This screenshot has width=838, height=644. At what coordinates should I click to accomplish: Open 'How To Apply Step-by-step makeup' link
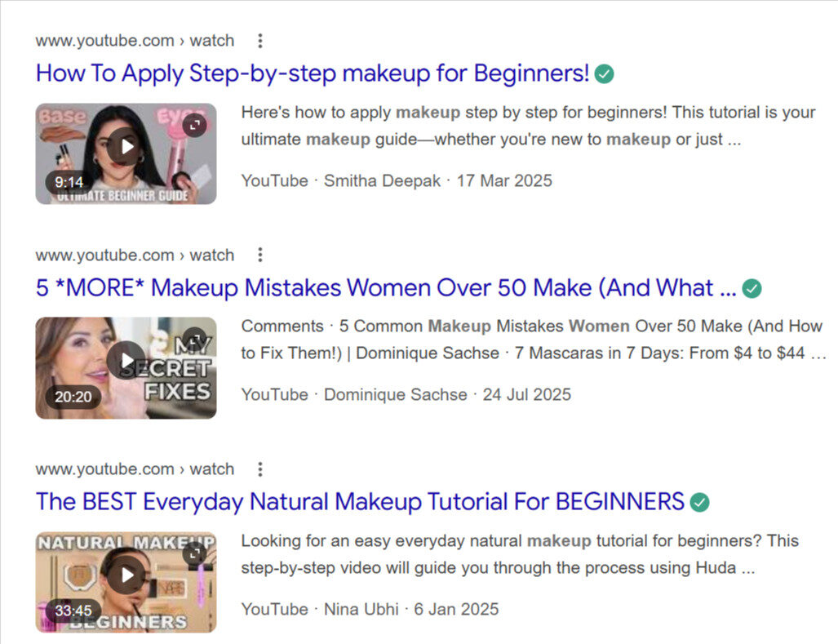click(x=312, y=73)
